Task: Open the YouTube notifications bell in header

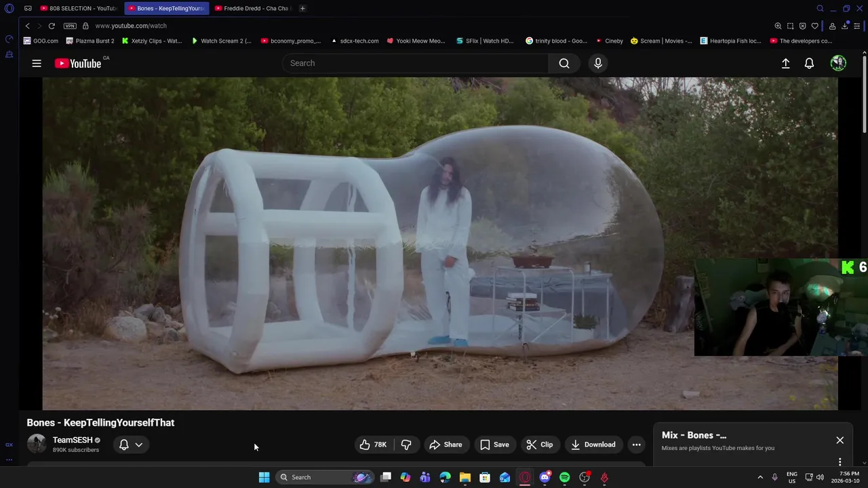Action: tap(809, 63)
